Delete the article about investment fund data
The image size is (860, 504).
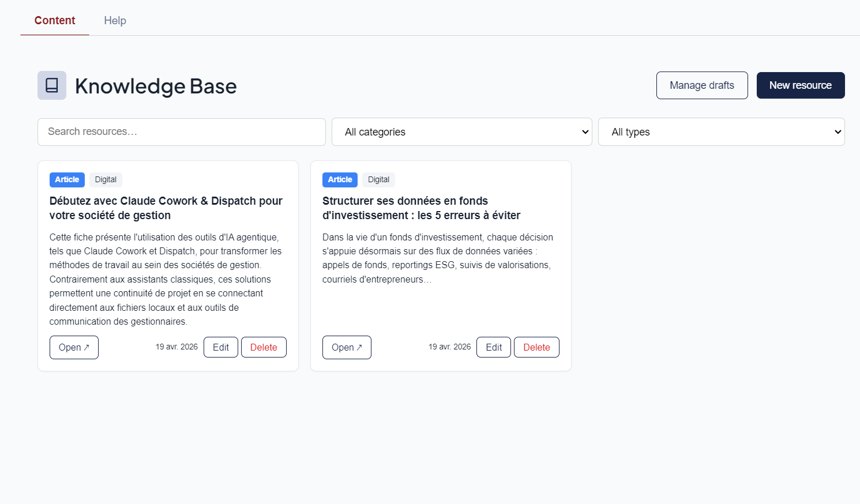pyautogui.click(x=536, y=347)
